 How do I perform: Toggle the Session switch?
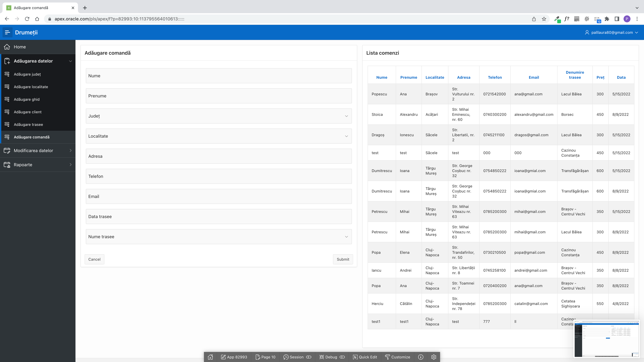[309, 357]
